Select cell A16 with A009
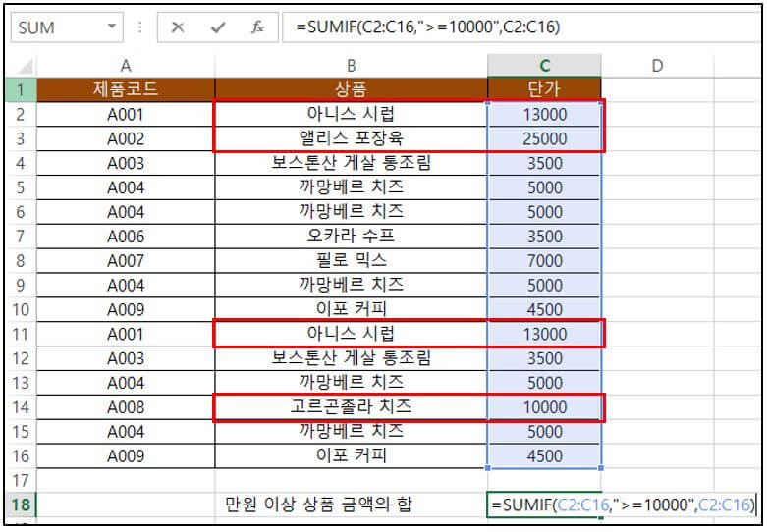This screenshot has width=767, height=532. [126, 456]
